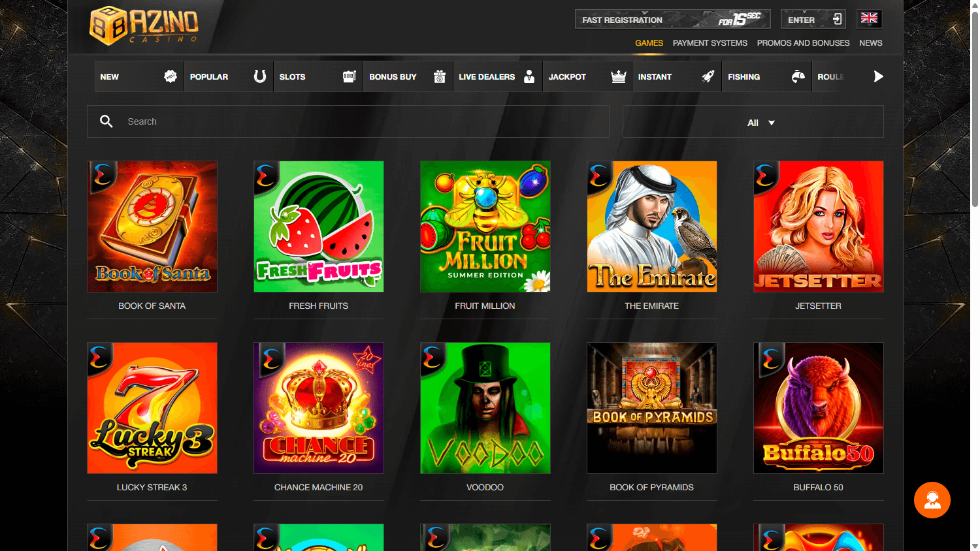
Task: Click the Instant rocket icon
Action: 708,76
